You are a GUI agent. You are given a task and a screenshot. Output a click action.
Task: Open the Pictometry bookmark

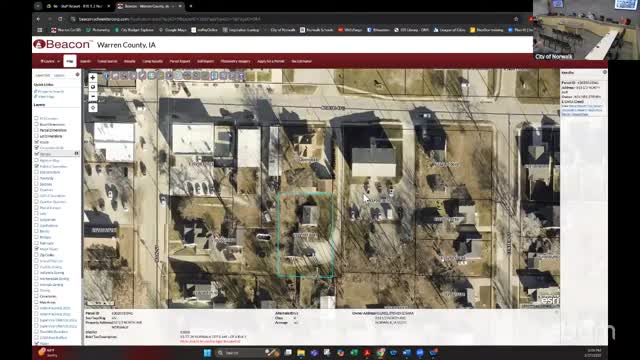98,30
